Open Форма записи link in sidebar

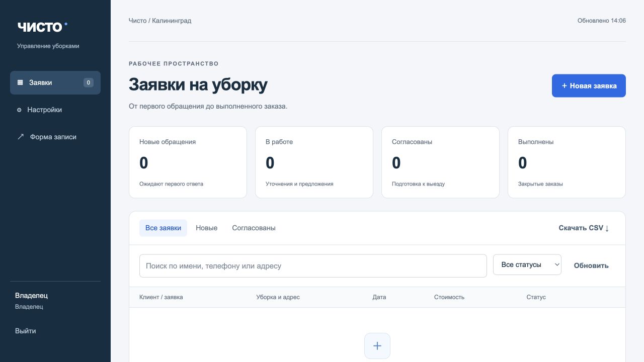click(x=55, y=137)
